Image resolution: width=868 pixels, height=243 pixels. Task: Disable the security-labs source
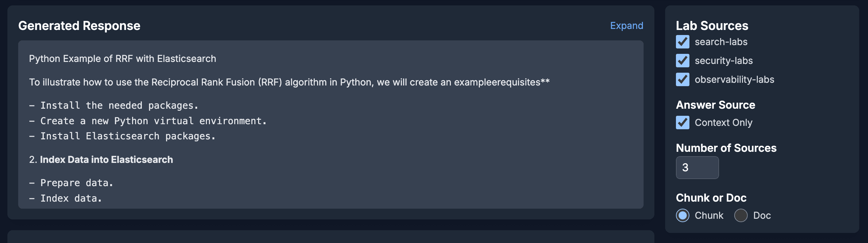click(682, 61)
